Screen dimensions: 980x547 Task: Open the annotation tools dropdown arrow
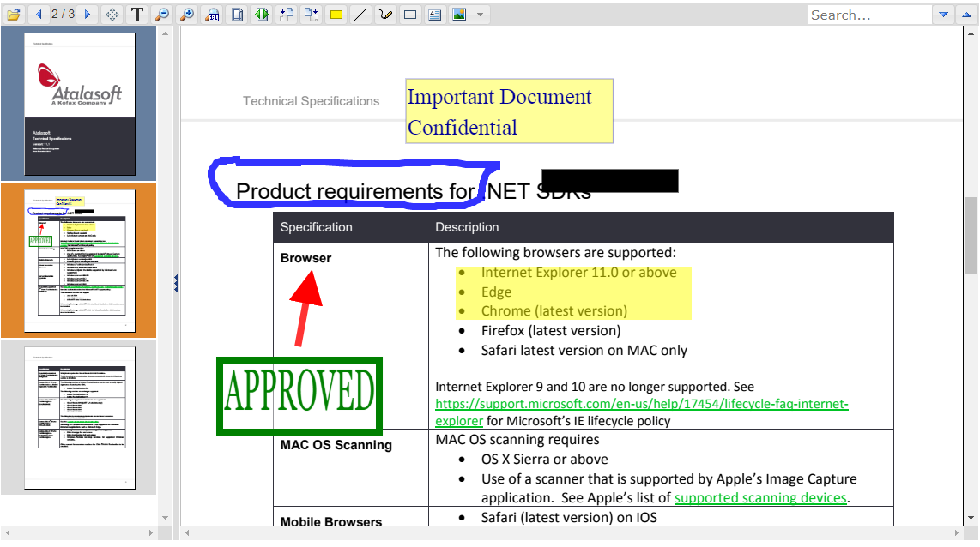(480, 15)
